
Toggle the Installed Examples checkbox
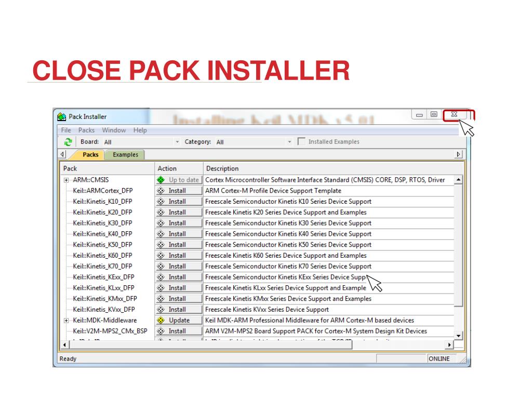pos(301,141)
